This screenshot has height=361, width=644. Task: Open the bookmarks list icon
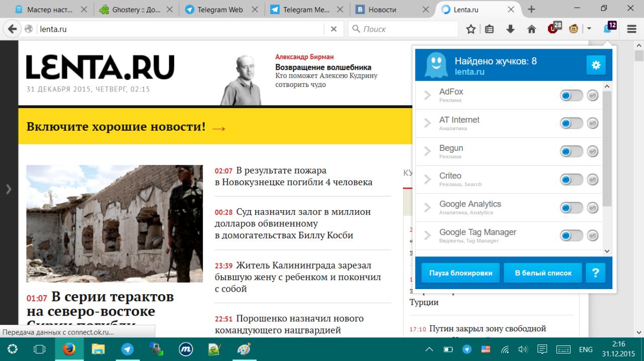click(x=490, y=29)
